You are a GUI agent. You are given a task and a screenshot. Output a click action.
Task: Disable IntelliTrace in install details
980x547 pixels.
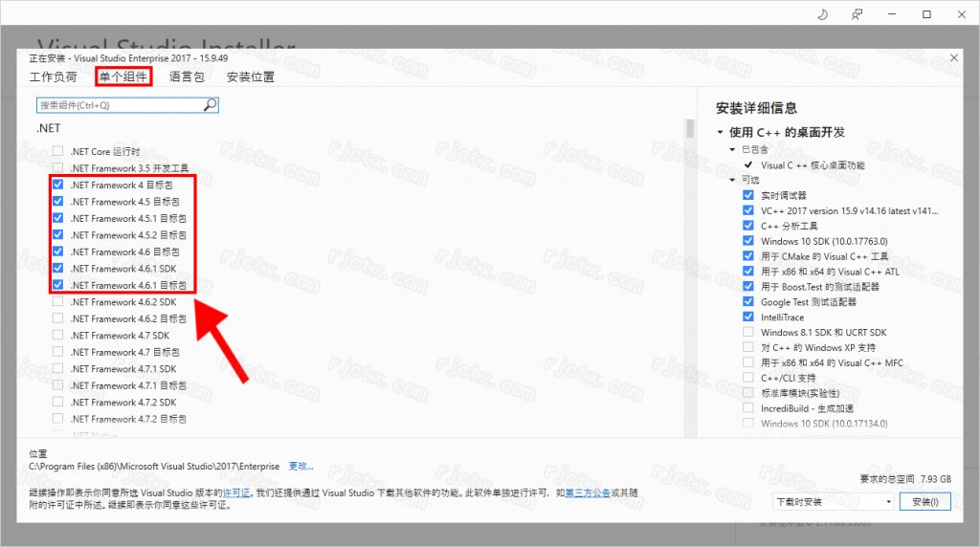(748, 317)
